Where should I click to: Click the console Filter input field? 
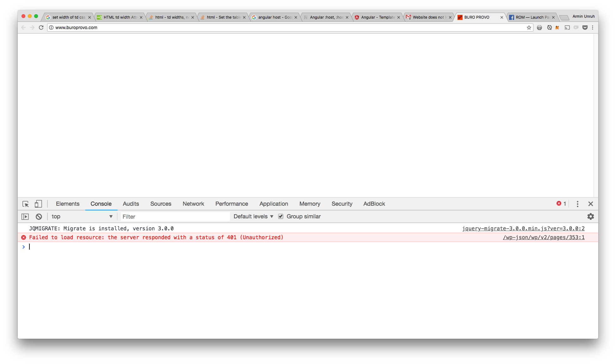175,216
